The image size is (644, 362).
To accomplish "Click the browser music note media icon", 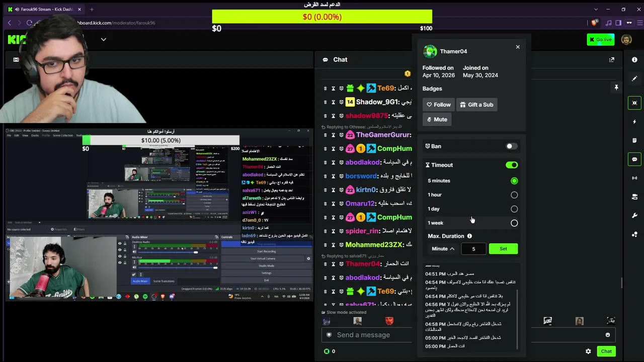I will pos(609,23).
